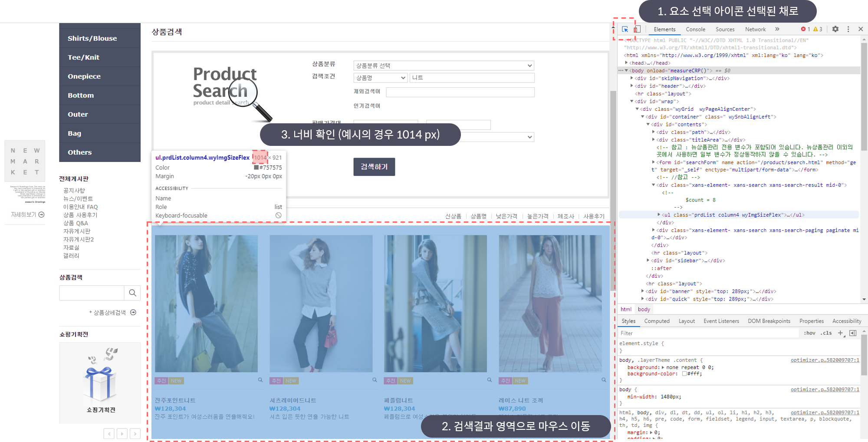The height and width of the screenshot is (442, 868).
Task: Click the 검색하기 search button
Action: click(374, 167)
